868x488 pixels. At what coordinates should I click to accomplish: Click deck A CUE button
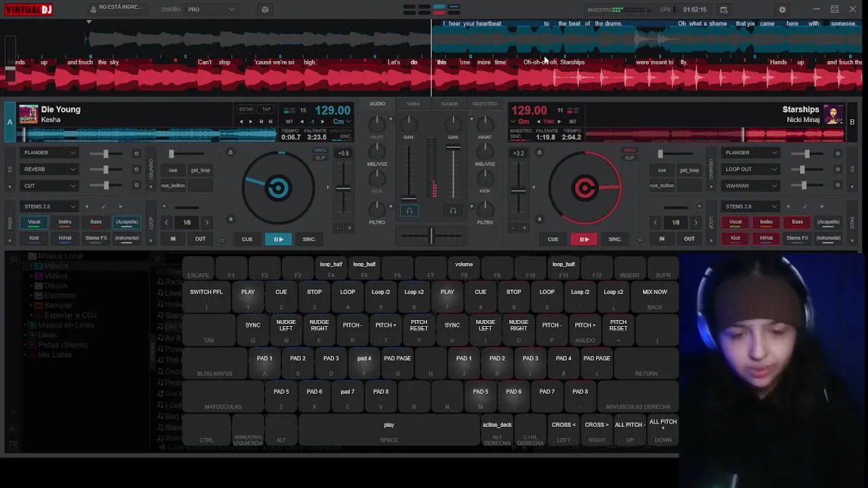[x=247, y=239]
